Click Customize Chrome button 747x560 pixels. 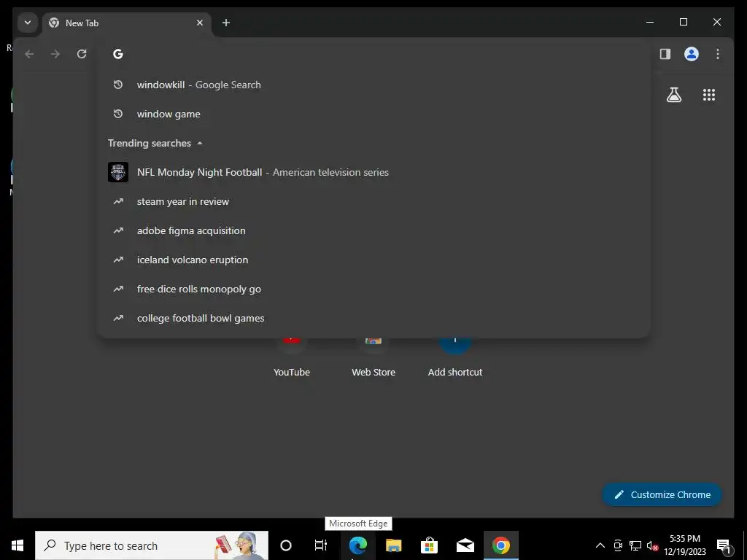click(662, 495)
